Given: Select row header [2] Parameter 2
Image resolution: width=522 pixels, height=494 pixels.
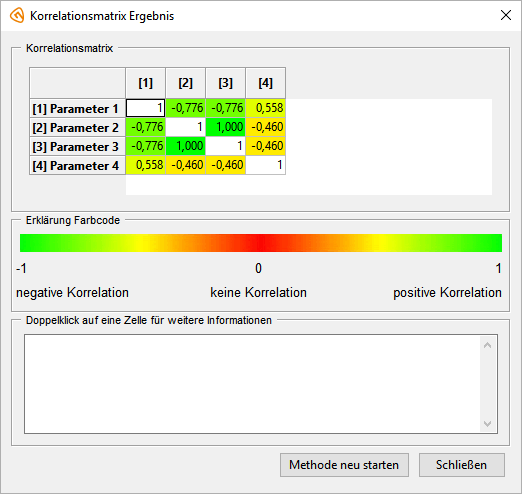Looking at the screenshot, I should click(x=77, y=127).
